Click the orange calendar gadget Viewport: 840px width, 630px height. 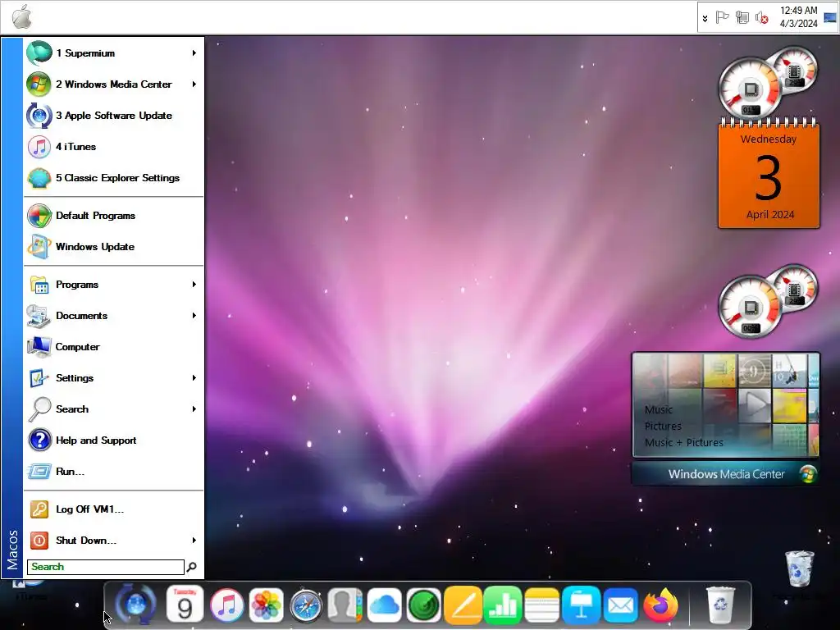point(769,174)
